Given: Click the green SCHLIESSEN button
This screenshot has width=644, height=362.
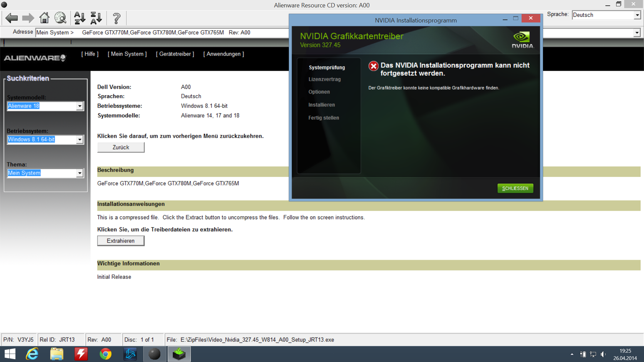Looking at the screenshot, I should click(x=515, y=188).
